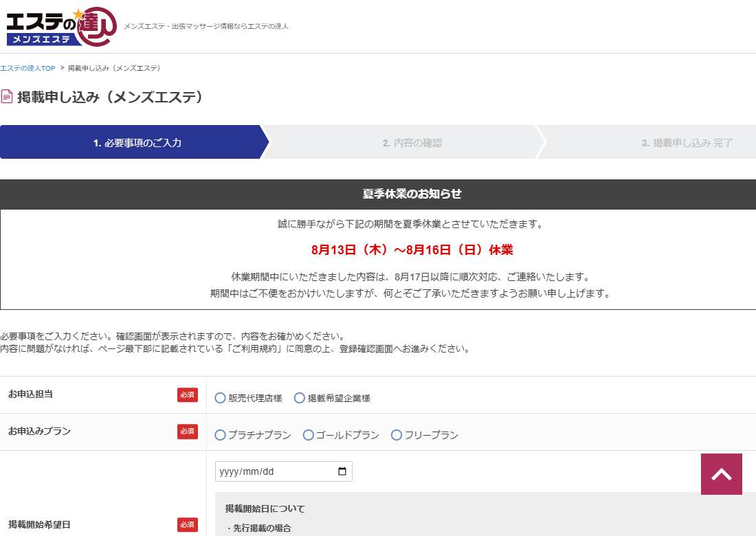Click the 必須 badge beside お申込担当
The image size is (756, 536).
coord(188,394)
